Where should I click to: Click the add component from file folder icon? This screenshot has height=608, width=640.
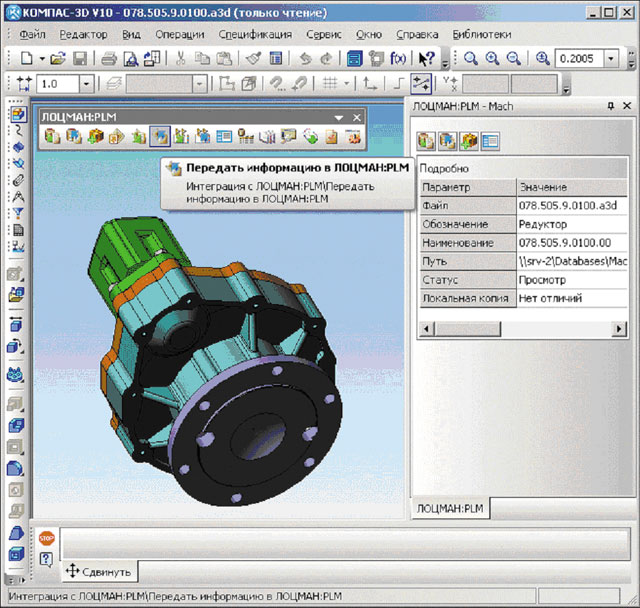tap(16, 294)
